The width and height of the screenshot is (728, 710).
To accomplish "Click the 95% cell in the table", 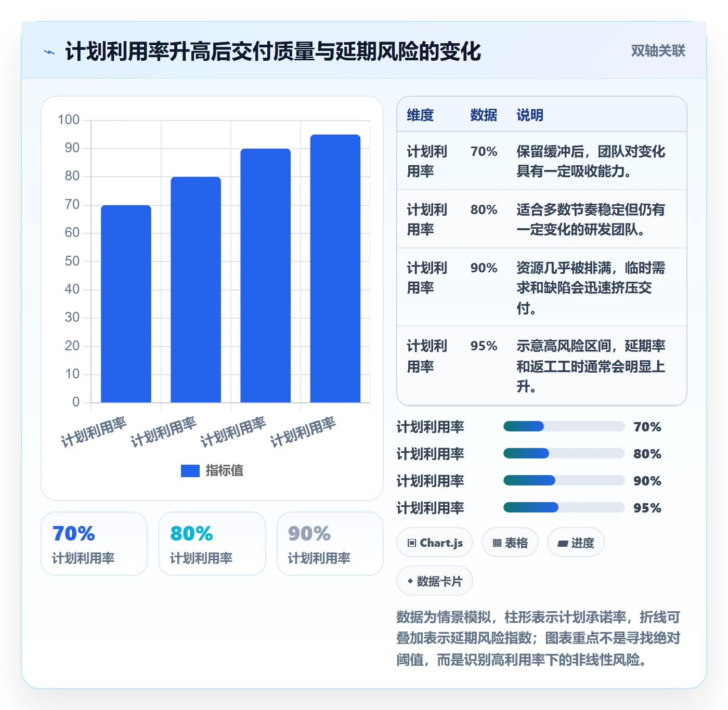I will click(x=484, y=346).
